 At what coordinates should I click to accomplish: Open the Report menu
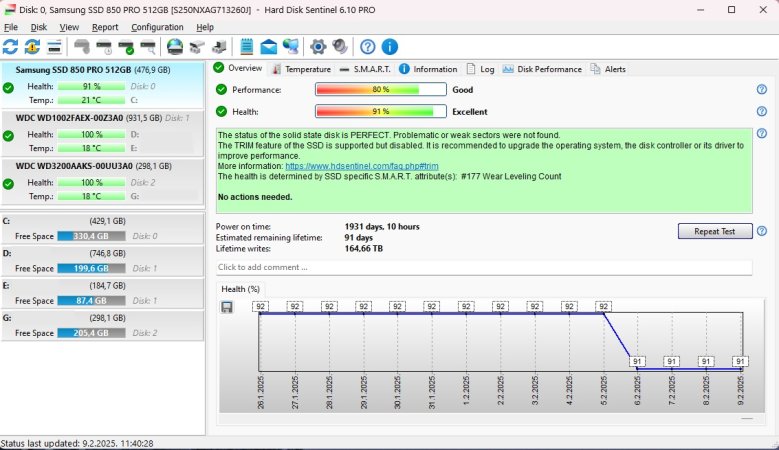click(x=105, y=27)
